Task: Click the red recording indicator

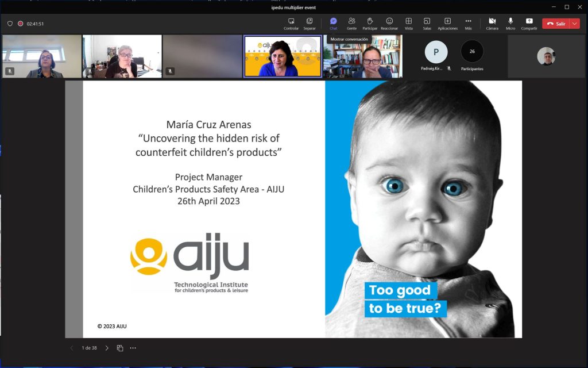Action: (x=20, y=24)
